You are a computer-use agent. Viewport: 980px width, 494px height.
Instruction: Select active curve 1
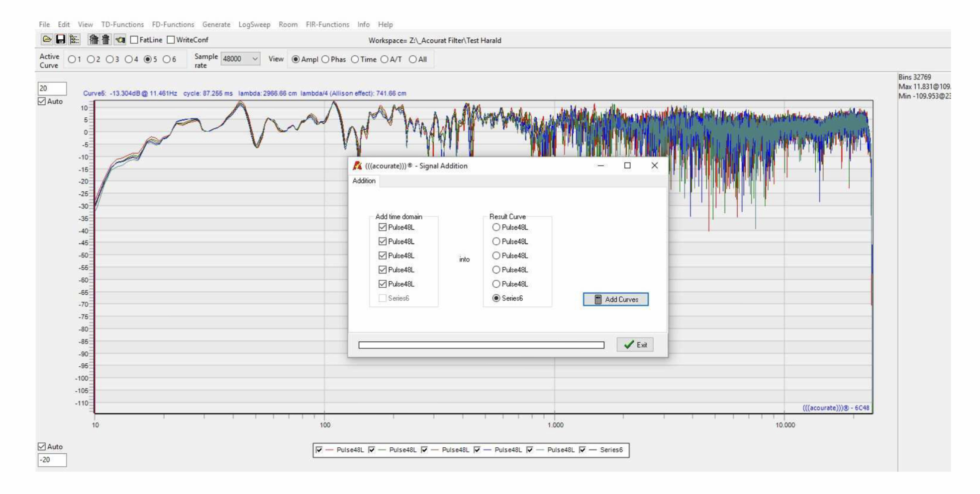point(72,59)
